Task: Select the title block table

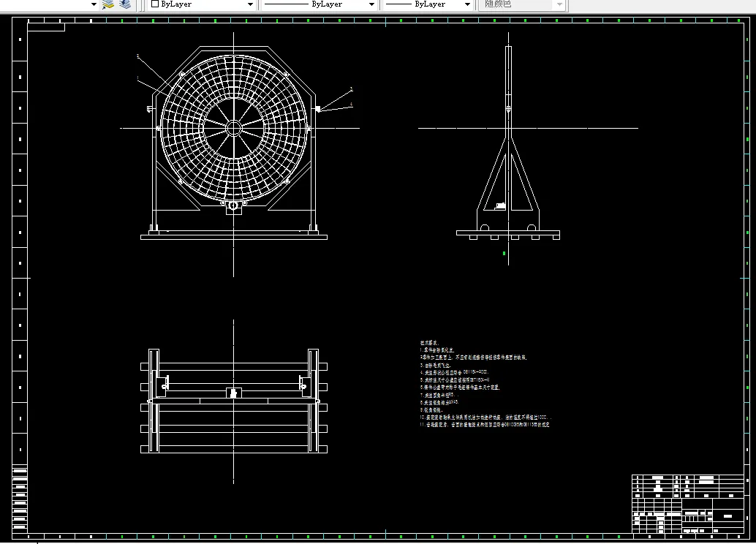Action: pos(688,504)
